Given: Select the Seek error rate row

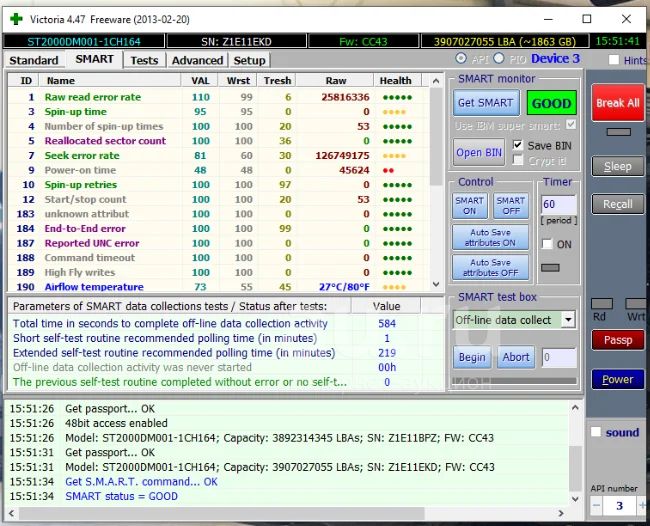Looking at the screenshot, I should [218, 155].
